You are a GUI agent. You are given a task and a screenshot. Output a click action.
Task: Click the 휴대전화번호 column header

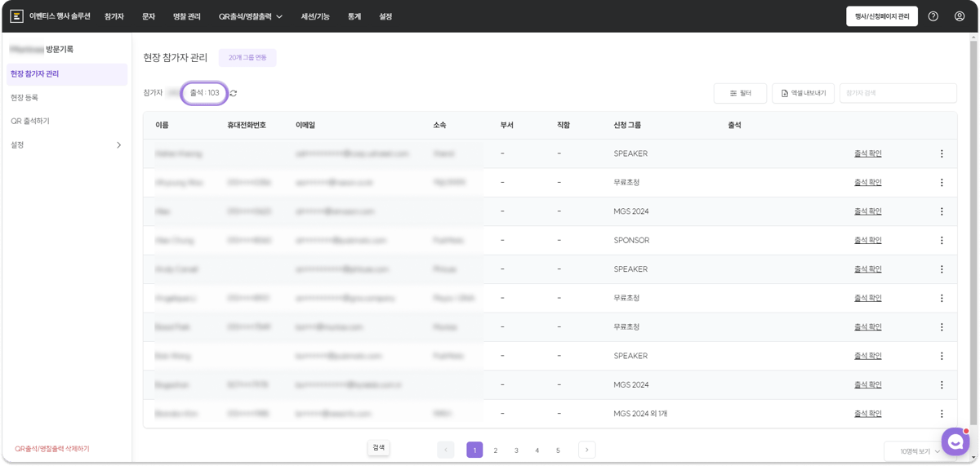click(x=247, y=126)
